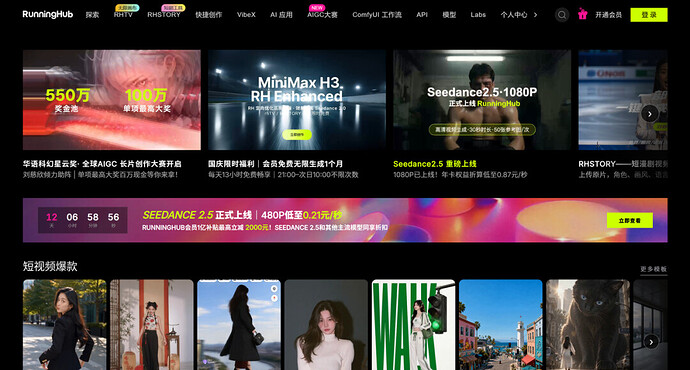Click the RHSTORY——短漫剧 title
The height and width of the screenshot is (370, 690).
click(x=623, y=164)
